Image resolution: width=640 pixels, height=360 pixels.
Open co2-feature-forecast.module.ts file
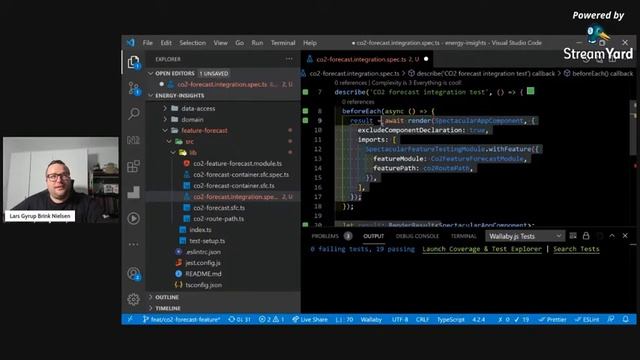(x=238, y=163)
